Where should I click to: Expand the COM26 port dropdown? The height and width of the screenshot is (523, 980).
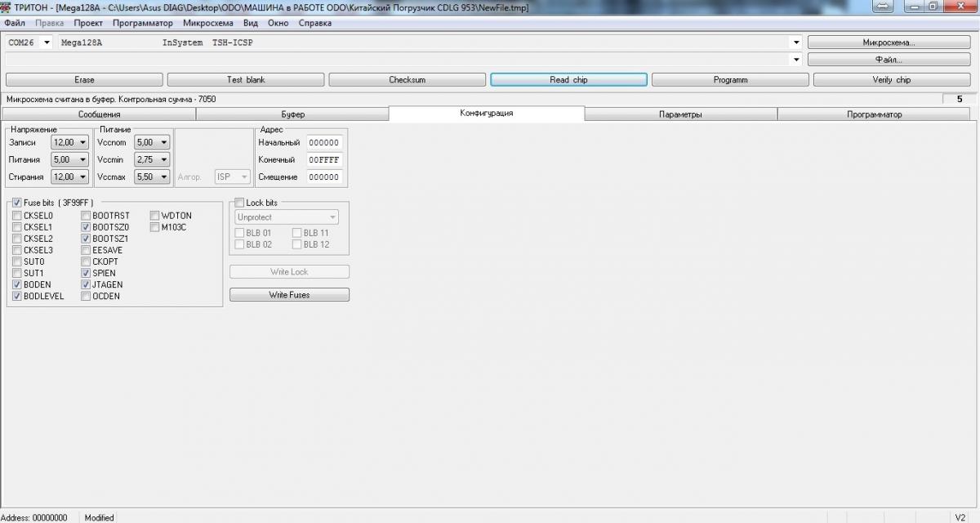(x=46, y=42)
